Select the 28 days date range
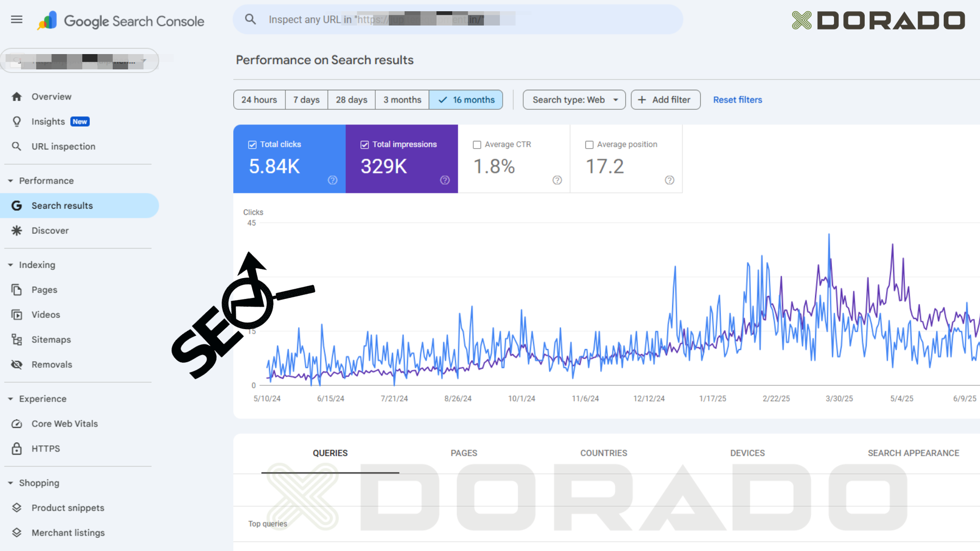 click(352, 100)
